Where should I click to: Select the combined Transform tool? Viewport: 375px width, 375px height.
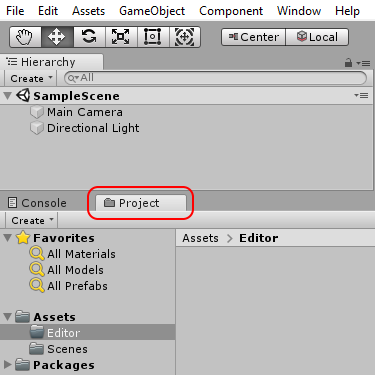coord(185,37)
